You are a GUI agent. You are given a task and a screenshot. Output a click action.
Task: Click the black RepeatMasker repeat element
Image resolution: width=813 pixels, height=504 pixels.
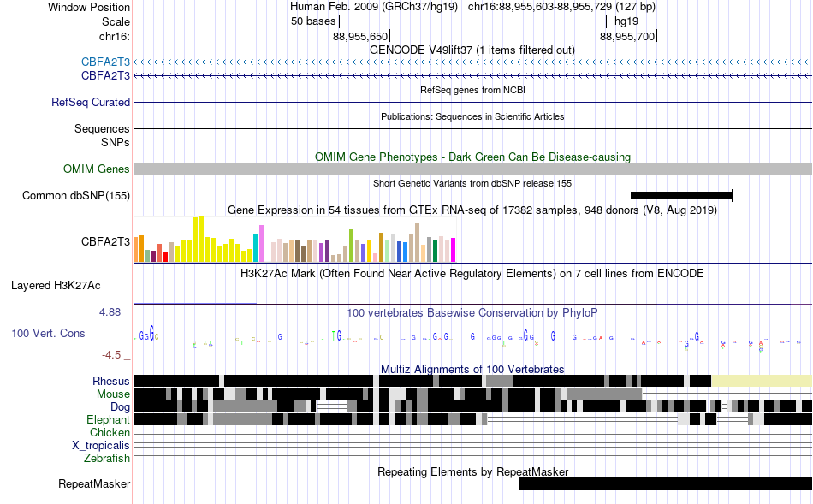[x=665, y=483]
